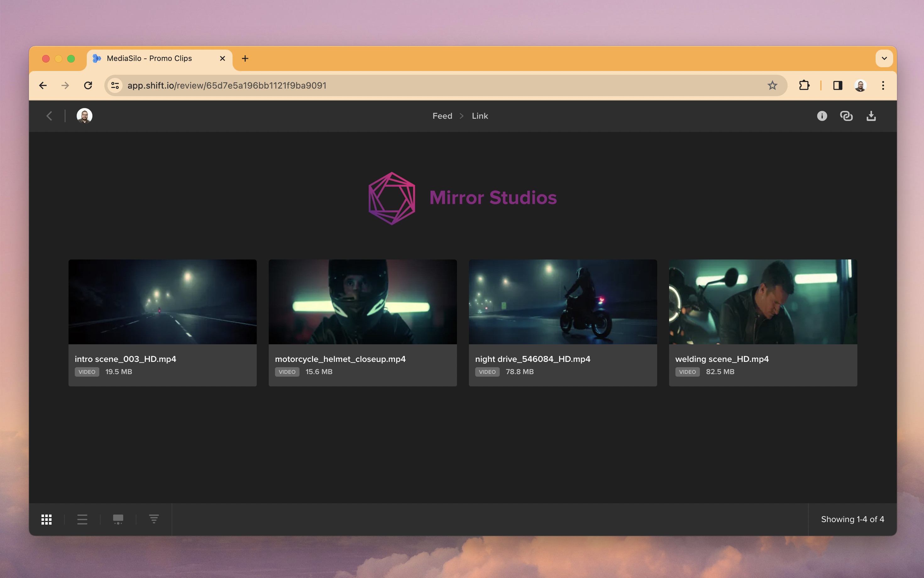
Task: Click VIDEO badge on night drive card
Action: 487,372
